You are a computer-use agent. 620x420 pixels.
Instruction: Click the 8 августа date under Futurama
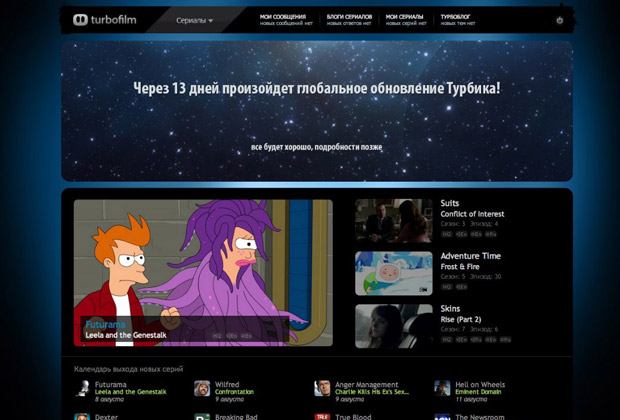109,399
